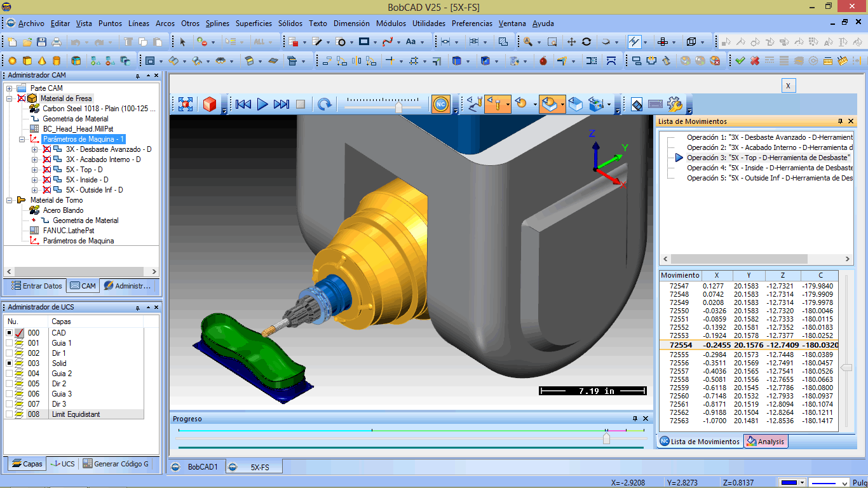Expand the 5X - Top - D operation
868x488 pixels.
(35, 170)
